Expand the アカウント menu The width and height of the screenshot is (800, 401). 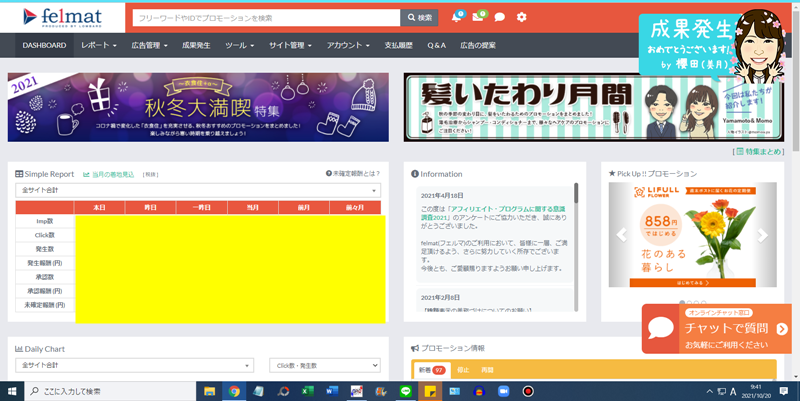click(348, 45)
